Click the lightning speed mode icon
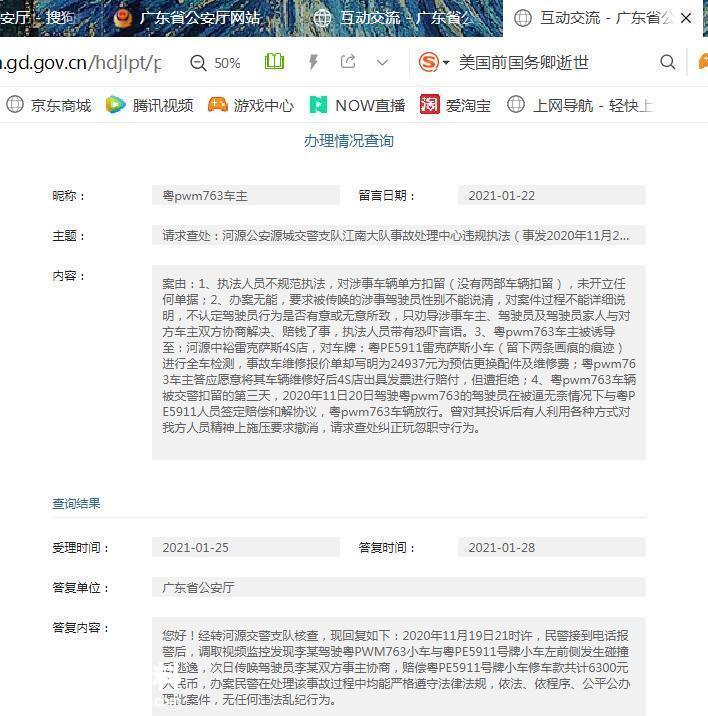Viewport: 708px width, 716px height. coord(313,62)
